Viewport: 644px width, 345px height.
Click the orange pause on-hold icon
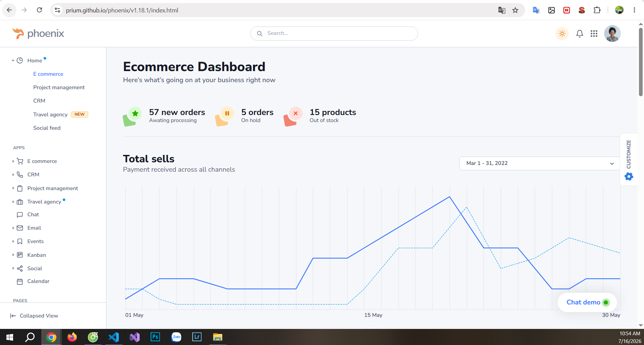click(227, 114)
